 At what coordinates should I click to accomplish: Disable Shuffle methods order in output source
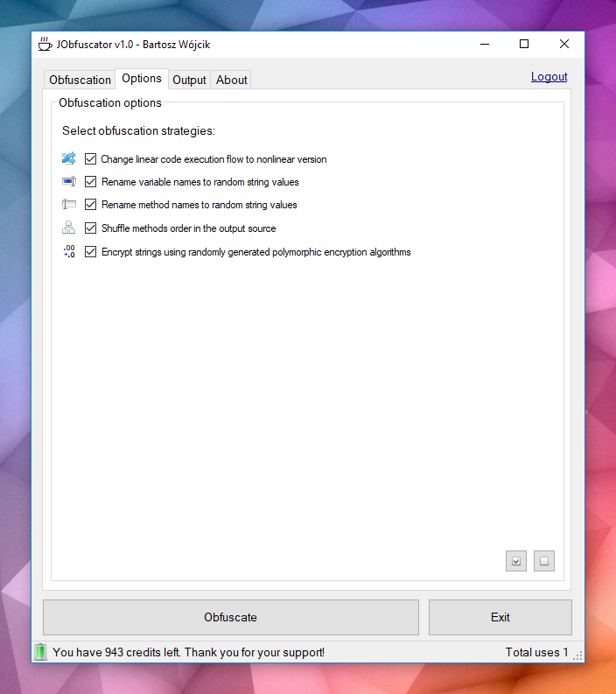90,228
